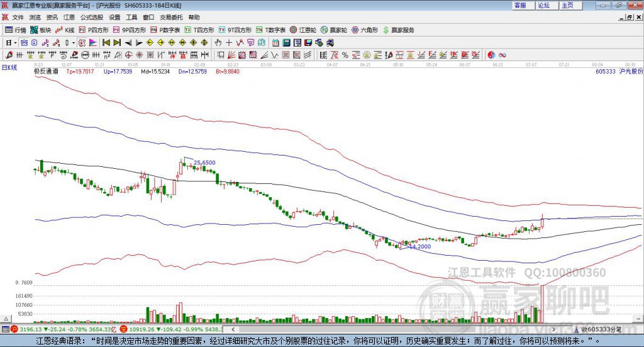Select the zigzag wave line tool
Image resolution: width=644 pixels, height=347 pixels.
click(x=275, y=55)
